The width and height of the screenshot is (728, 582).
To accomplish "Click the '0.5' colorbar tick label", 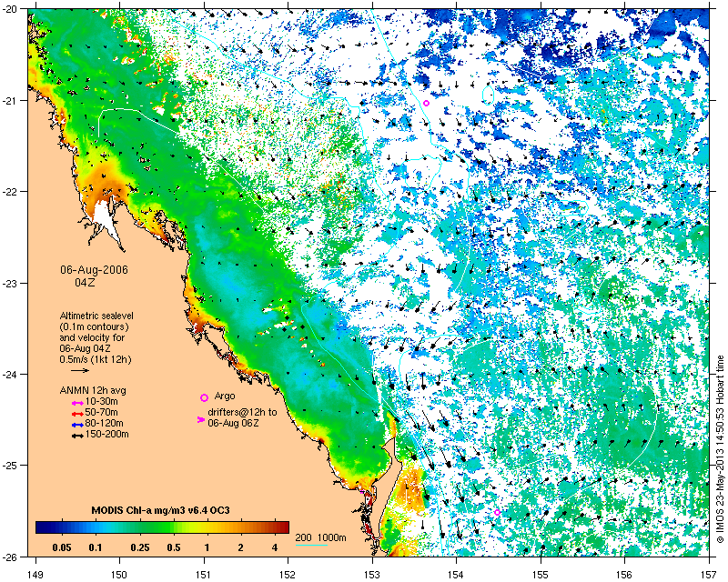I will click(174, 547).
